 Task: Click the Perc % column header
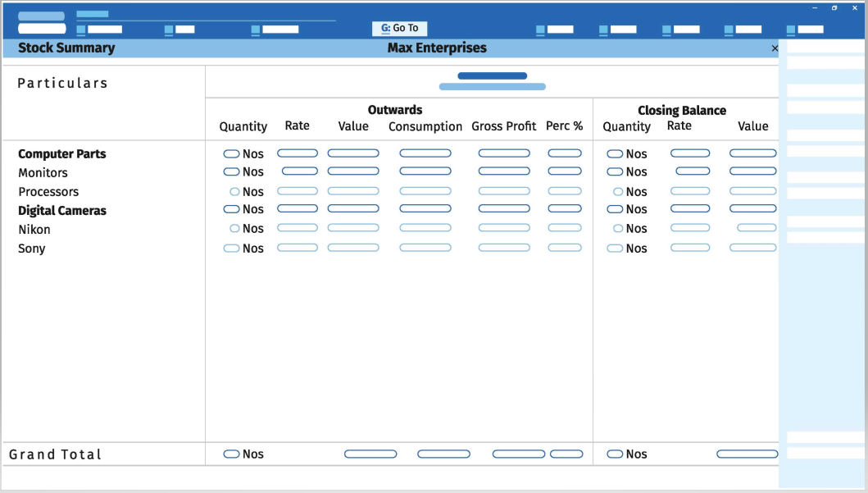(564, 126)
